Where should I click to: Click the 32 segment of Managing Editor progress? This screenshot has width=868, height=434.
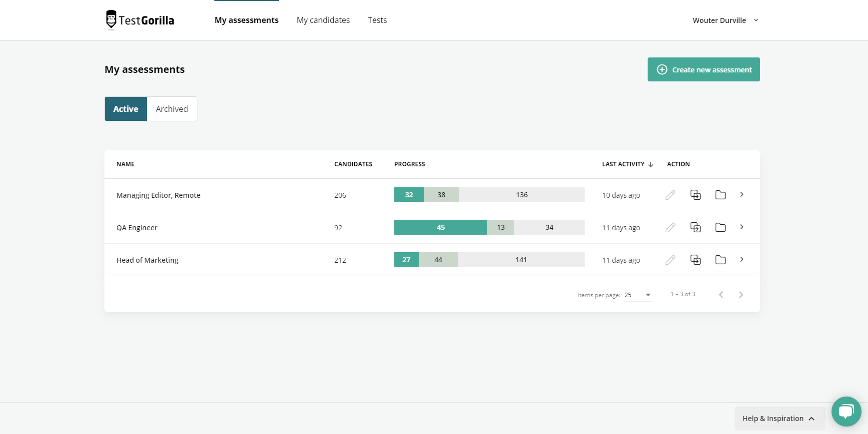coord(409,195)
